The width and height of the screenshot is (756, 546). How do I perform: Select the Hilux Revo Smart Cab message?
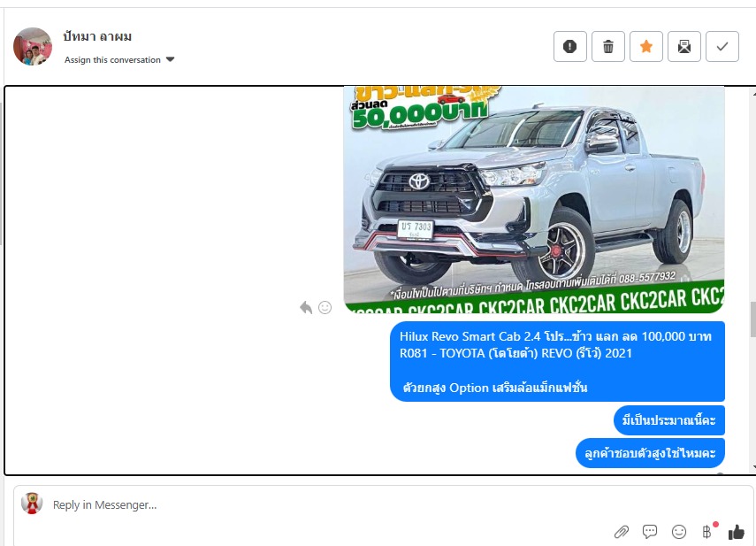pyautogui.click(x=557, y=361)
